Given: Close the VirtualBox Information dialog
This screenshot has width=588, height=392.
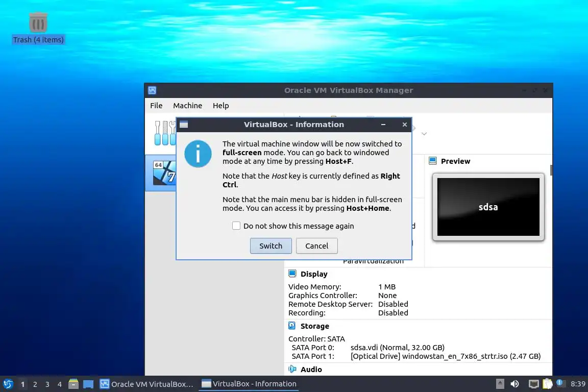Looking at the screenshot, I should point(405,125).
